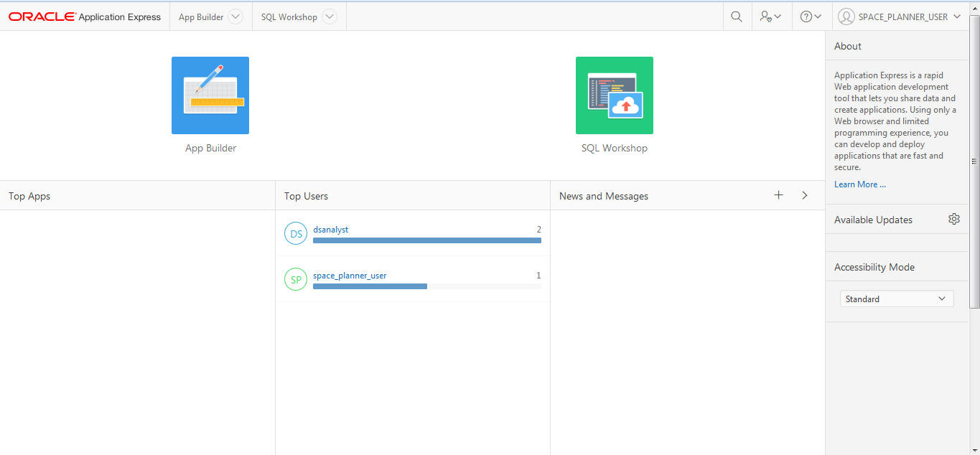This screenshot has height=455, width=980.
Task: Open the Accessibility Mode Standard dropdown
Action: tap(897, 299)
